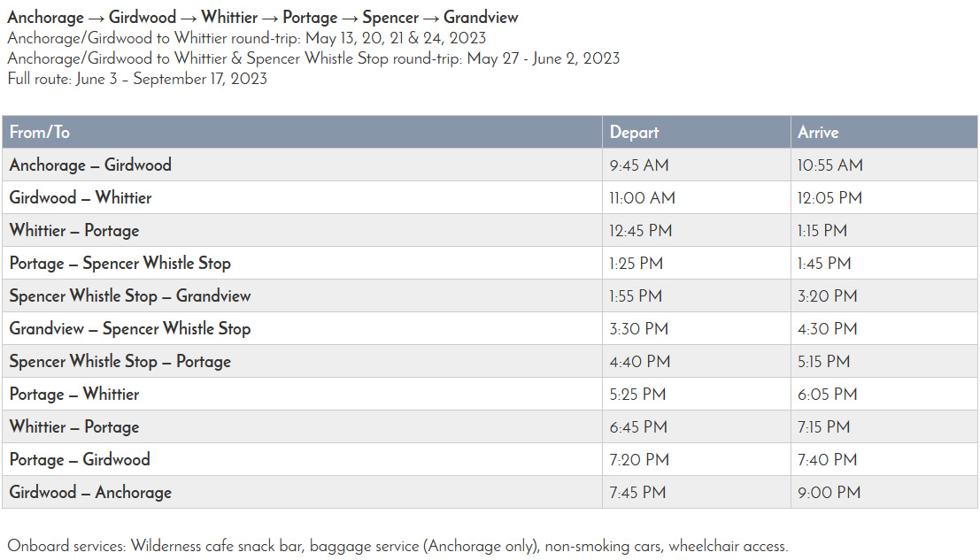Click the route heading starting with Anchorage
This screenshot has height=560, width=980.
pyautogui.click(x=263, y=18)
